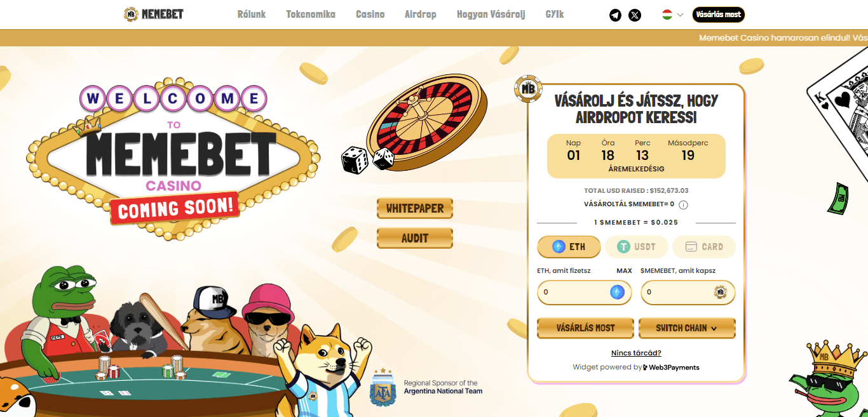Expand the Switch Chain dropdown
868x417 pixels.
pyautogui.click(x=687, y=328)
